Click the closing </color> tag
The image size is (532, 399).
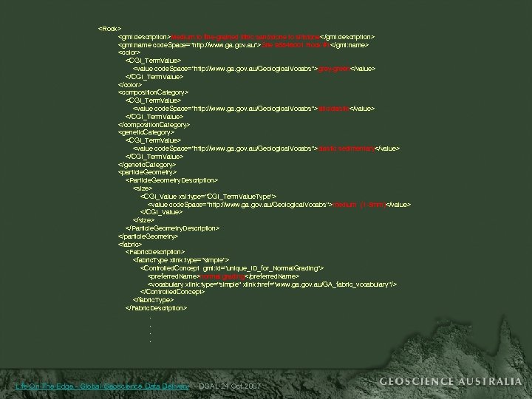click(x=130, y=85)
